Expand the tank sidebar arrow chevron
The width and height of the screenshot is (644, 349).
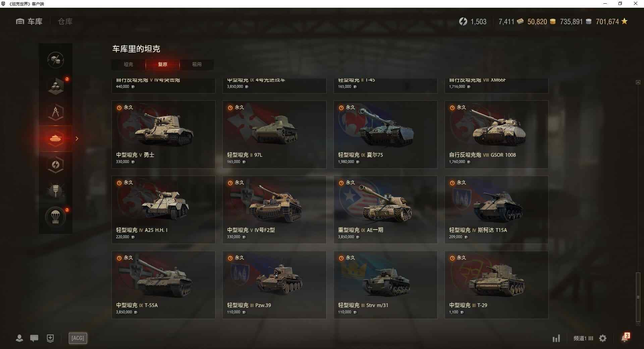tap(77, 139)
